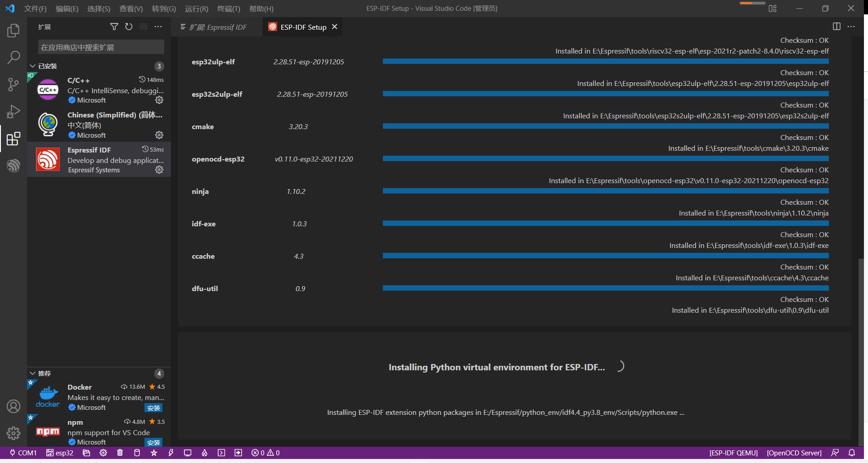The height and width of the screenshot is (463, 868).
Task: Click the Build, Flash and Monitor flame icon
Action: point(204,453)
